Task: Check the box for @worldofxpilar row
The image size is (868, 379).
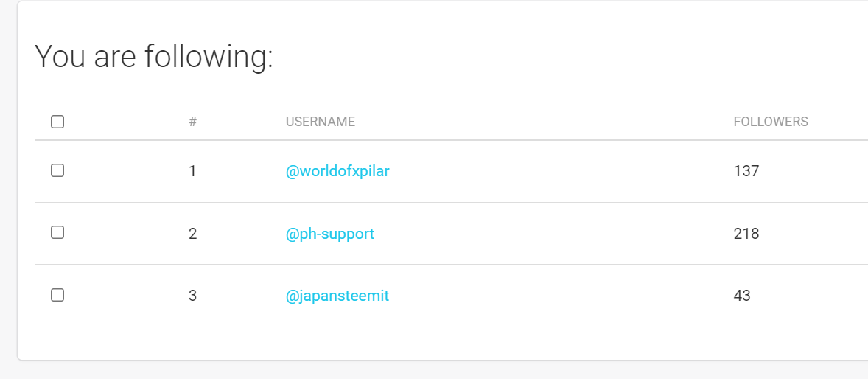Action: click(x=57, y=170)
